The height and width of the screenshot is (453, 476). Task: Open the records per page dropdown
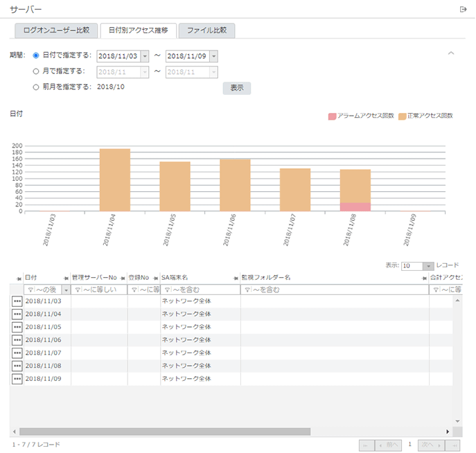[428, 266]
